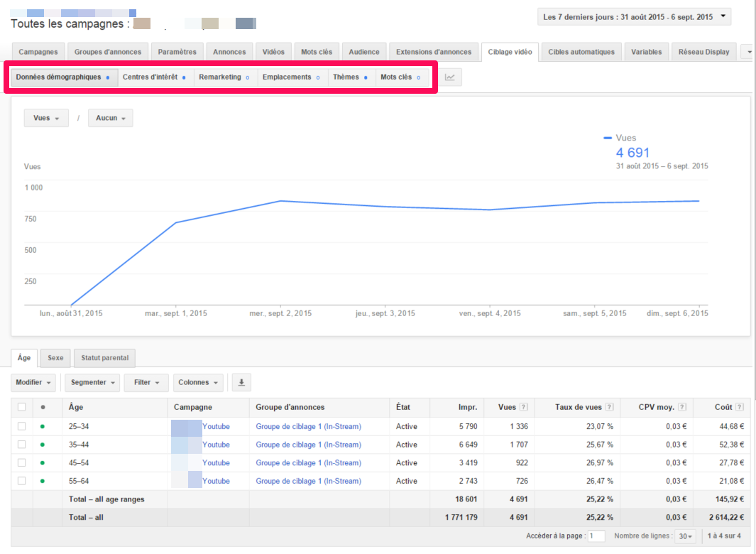
Task: Click the status column header dot
Action: [43, 407]
